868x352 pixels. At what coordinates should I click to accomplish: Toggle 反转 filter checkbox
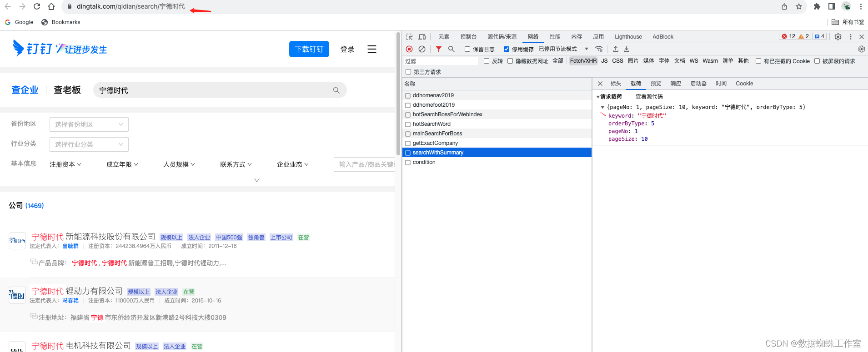(x=487, y=61)
